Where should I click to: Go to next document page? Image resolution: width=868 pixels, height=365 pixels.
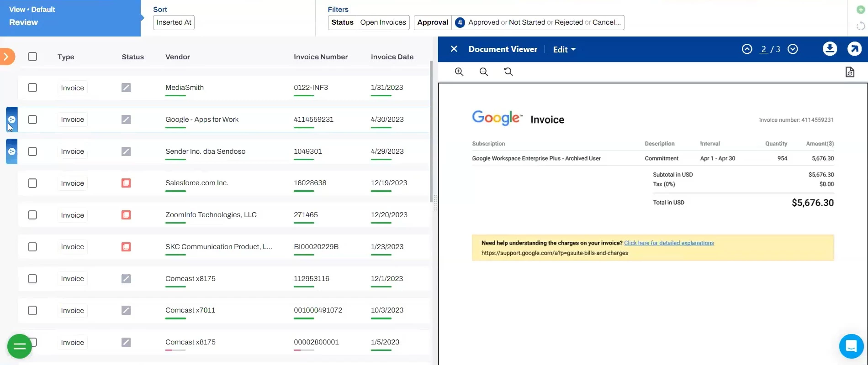click(793, 49)
